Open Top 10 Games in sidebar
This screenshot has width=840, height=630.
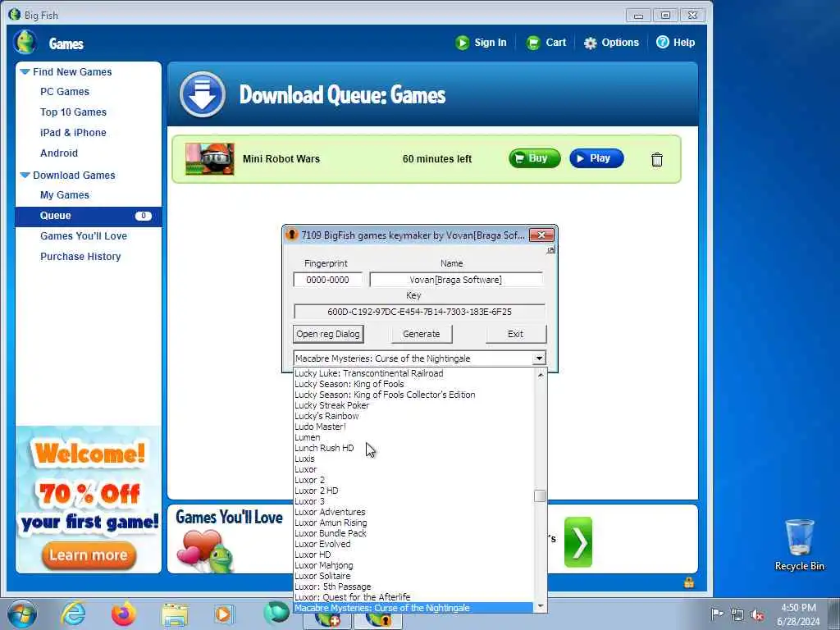coord(73,112)
